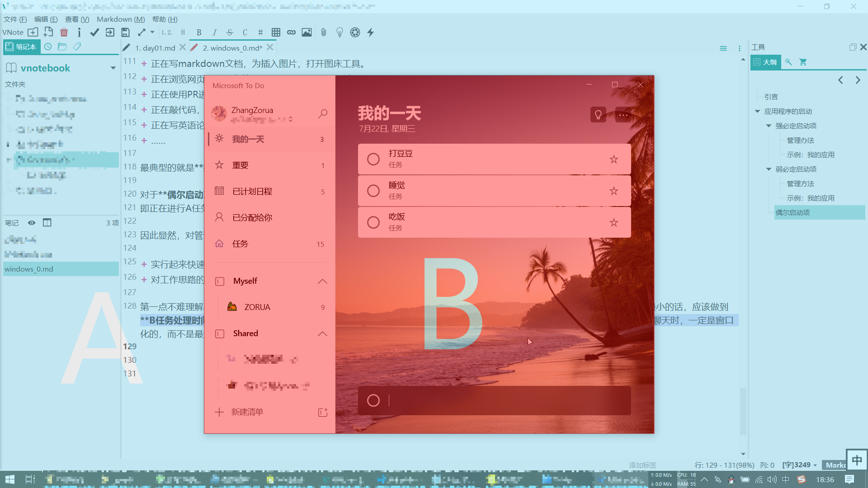
Task: Insert a table using the grid icon
Action: 276,33
